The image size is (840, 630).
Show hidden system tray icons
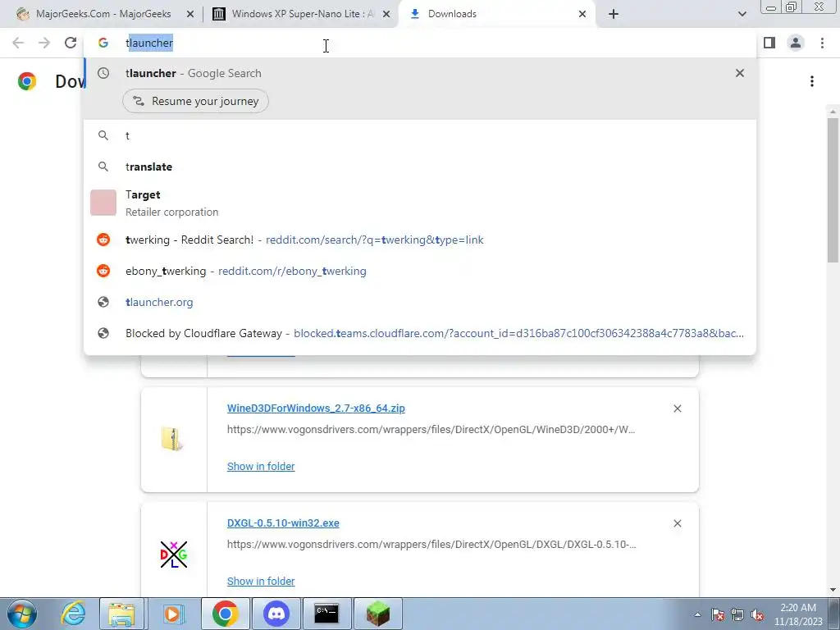(x=697, y=614)
